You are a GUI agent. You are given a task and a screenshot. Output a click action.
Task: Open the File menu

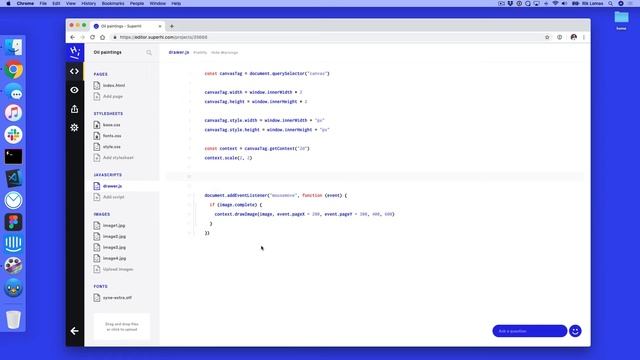(x=43, y=3)
